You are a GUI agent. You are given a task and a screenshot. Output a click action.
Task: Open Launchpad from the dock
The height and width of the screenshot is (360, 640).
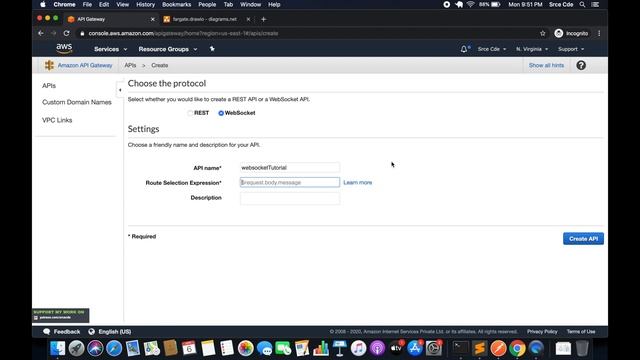click(76, 348)
